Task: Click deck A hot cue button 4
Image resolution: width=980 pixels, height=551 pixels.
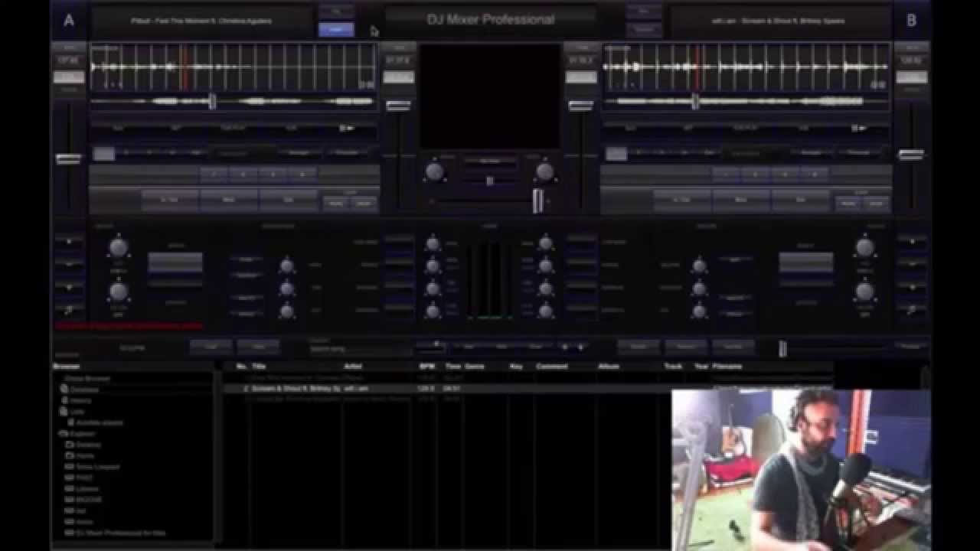Action: pos(302,174)
